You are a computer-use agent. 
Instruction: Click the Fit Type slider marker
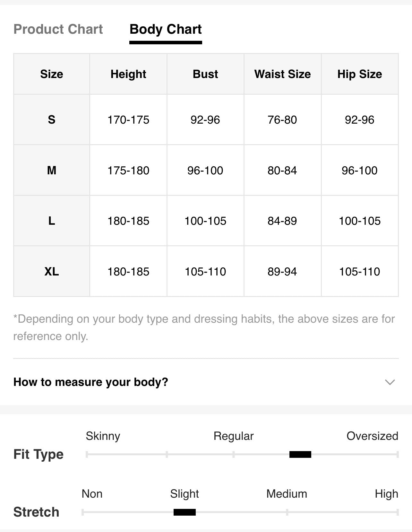coord(300,454)
